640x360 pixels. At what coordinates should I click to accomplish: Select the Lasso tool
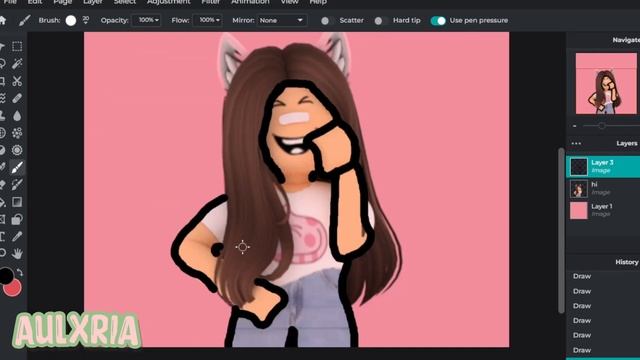[2, 63]
